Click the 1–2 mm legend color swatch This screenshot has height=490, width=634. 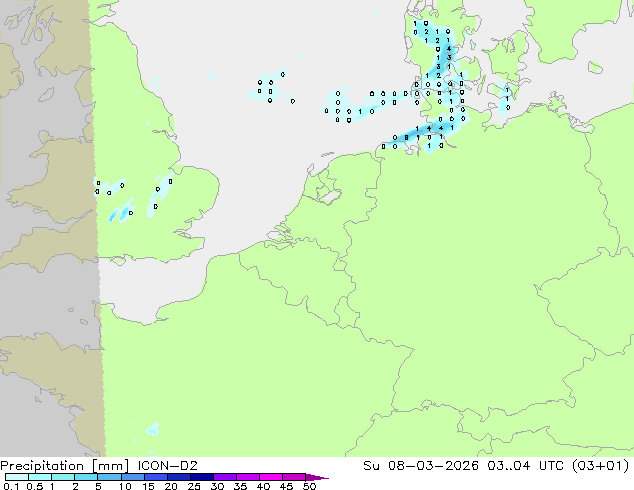[x=63, y=477]
